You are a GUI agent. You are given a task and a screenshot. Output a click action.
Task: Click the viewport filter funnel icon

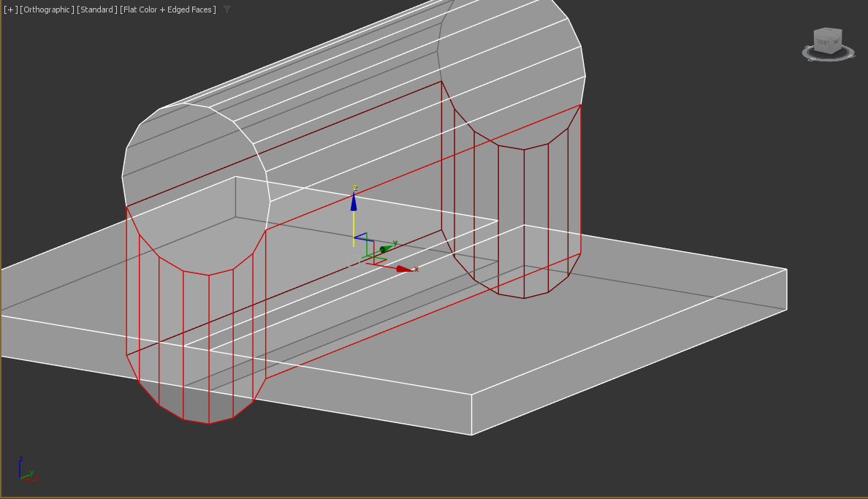pos(227,9)
